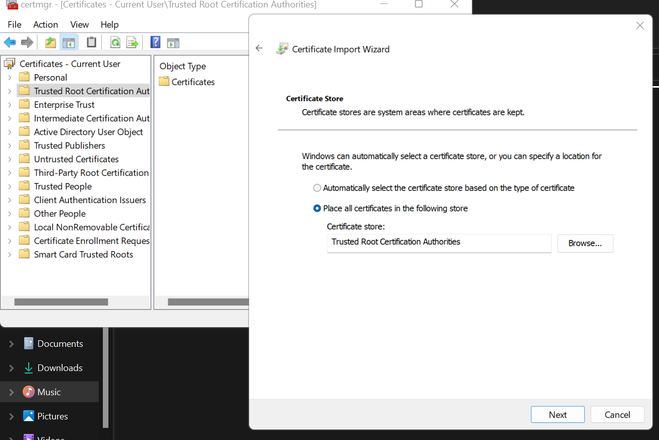Viewport: 659px width, 440px height.
Task: Select Local NonRemovable Certificates tree item
Action: (91, 227)
